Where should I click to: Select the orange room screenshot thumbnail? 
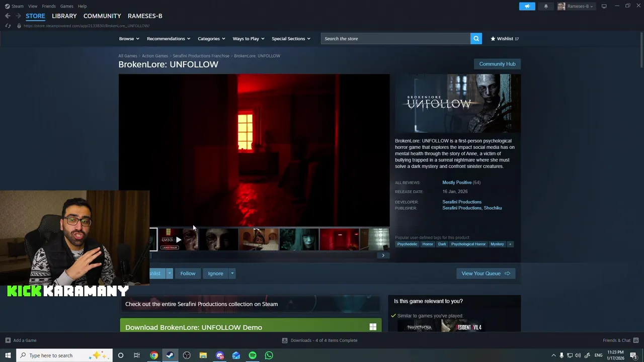coord(259,239)
